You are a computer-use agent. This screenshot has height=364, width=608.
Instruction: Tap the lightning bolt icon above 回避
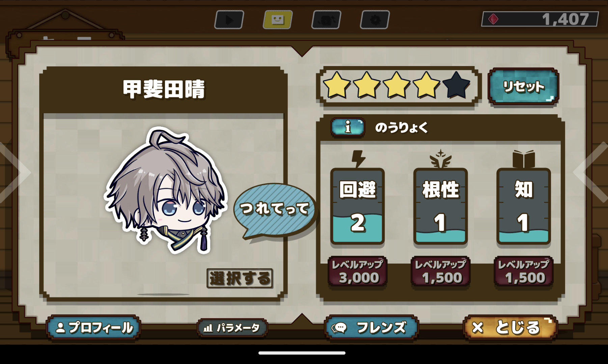358,159
